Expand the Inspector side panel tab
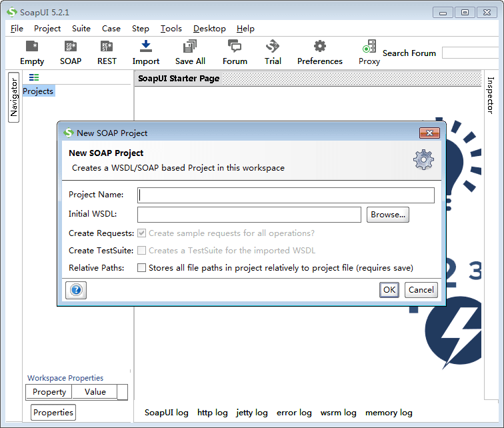This screenshot has height=428, width=504. point(491,95)
